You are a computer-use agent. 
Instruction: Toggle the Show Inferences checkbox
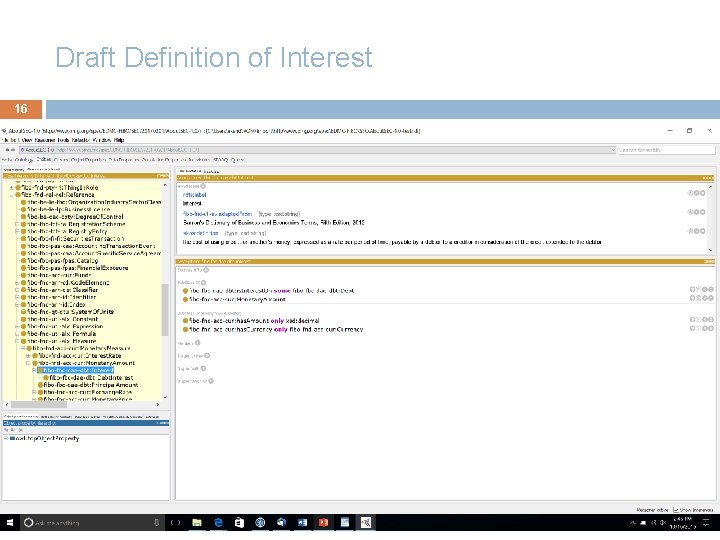click(675, 510)
